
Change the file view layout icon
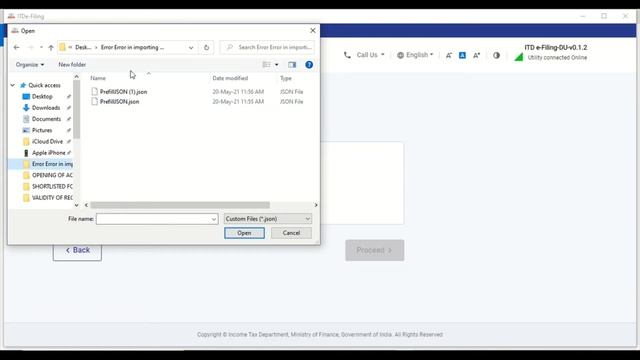267,64
